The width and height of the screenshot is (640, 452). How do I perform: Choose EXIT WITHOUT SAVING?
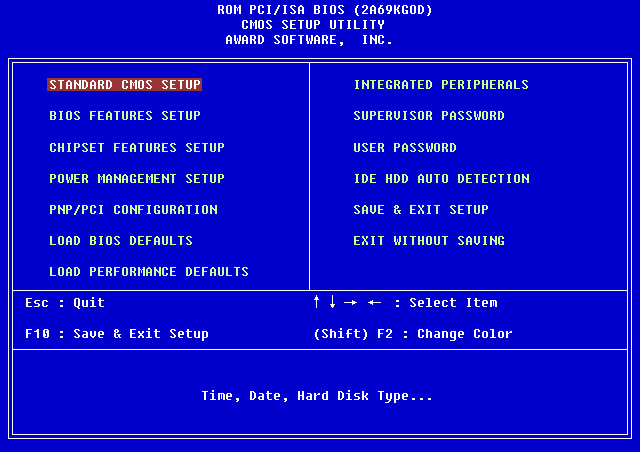pyautogui.click(x=429, y=241)
